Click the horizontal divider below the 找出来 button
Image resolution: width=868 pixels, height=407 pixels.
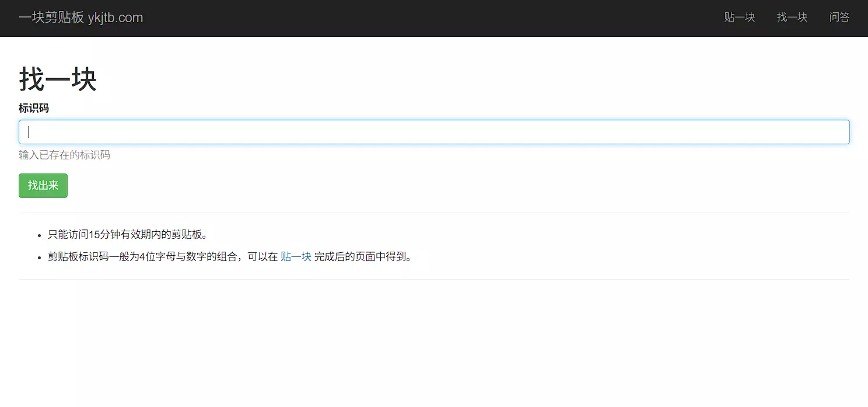coord(433,213)
